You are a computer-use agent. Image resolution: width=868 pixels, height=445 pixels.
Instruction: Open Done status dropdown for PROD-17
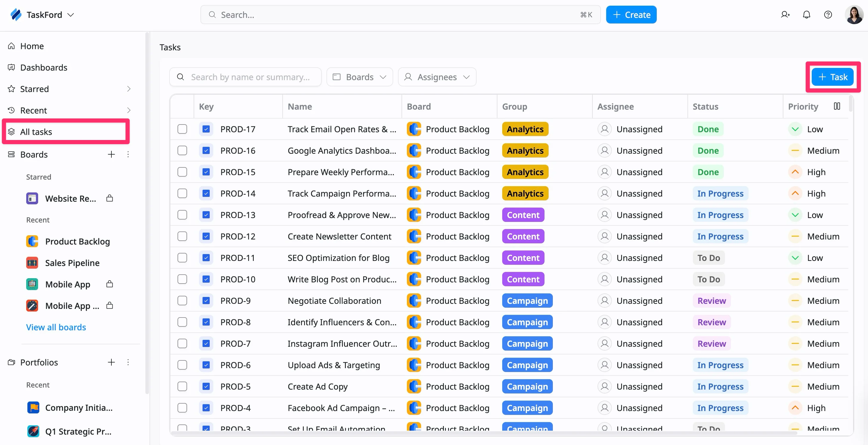(x=708, y=129)
